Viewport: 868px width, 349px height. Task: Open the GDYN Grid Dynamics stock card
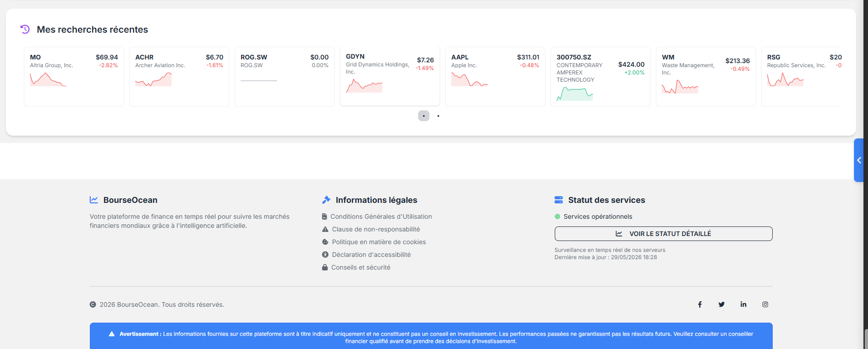[390, 76]
